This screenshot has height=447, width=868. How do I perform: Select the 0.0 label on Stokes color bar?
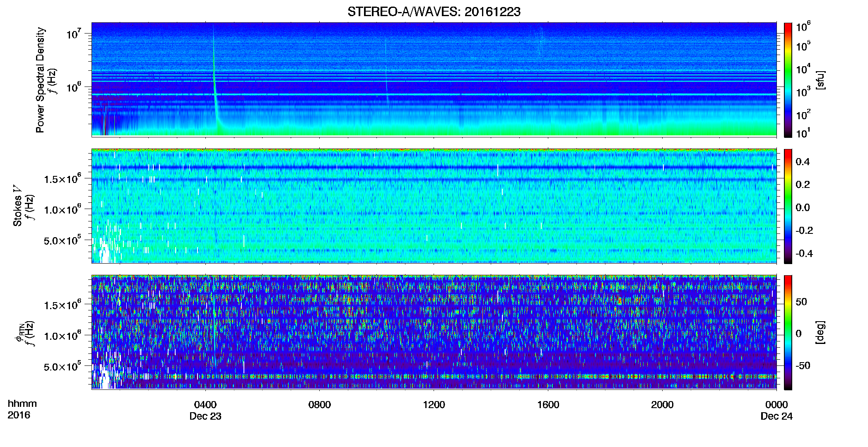point(803,208)
